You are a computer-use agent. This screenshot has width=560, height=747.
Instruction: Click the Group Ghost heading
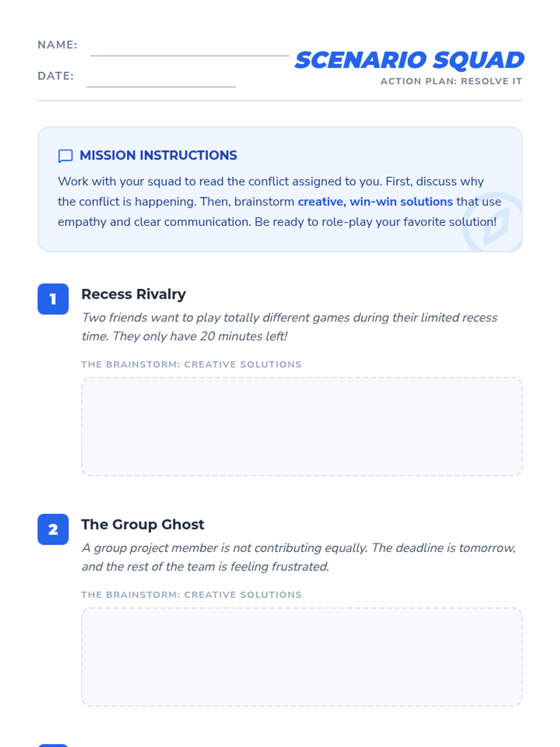tap(143, 524)
